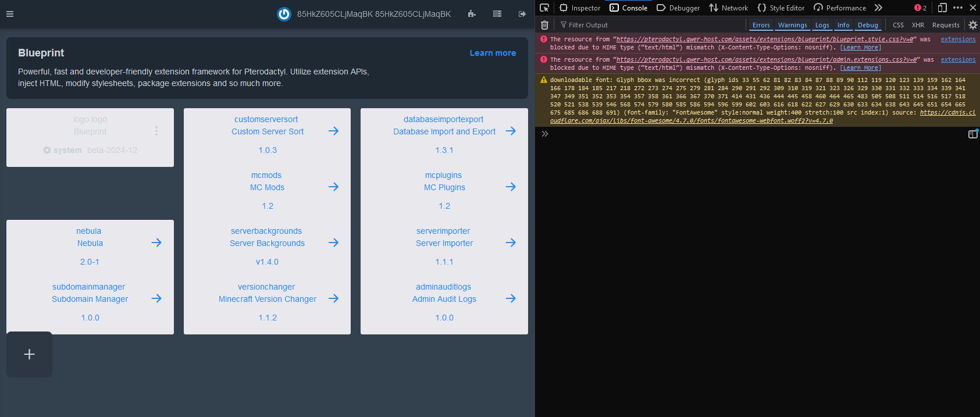Open the hamburger sidebar menu
This screenshot has height=417, width=980.
point(10,14)
